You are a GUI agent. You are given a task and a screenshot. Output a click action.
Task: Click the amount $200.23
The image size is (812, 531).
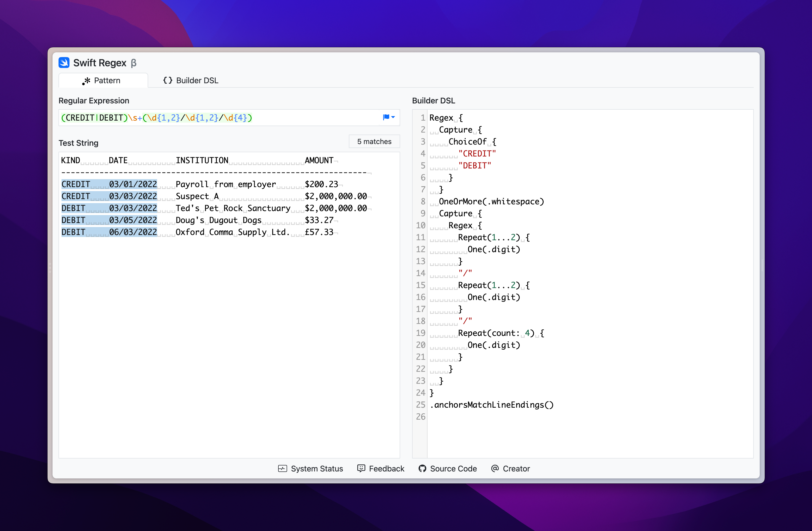[x=321, y=184]
